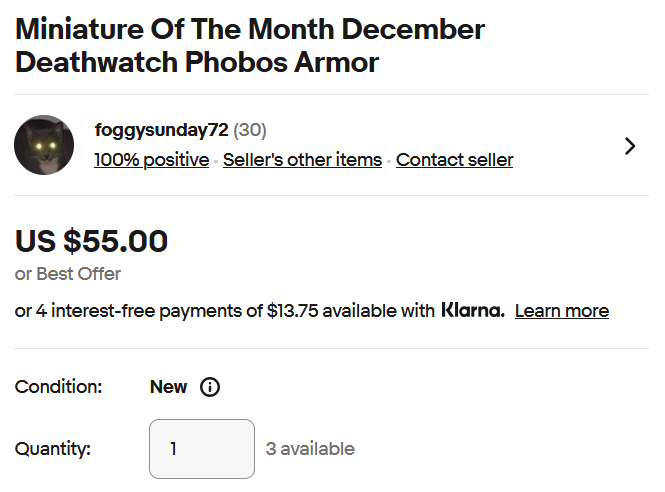Select the Contact seller link
The height and width of the screenshot is (492, 665).
(x=455, y=160)
